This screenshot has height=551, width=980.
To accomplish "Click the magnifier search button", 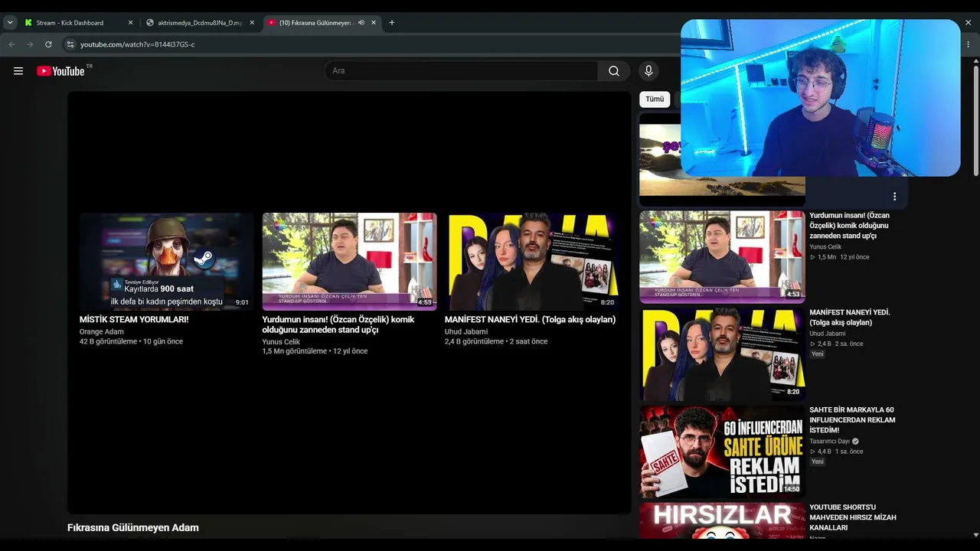I will tap(614, 71).
